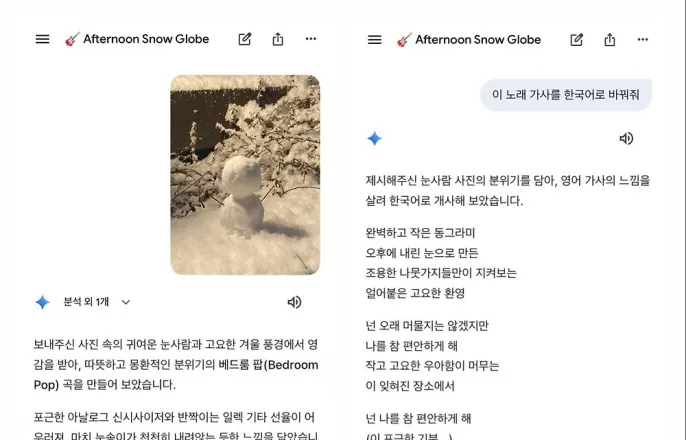The image size is (686, 440).
Task: Select the 이 노래 가사를 한국어로 바꿔줘 message bubble
Action: [x=566, y=94]
